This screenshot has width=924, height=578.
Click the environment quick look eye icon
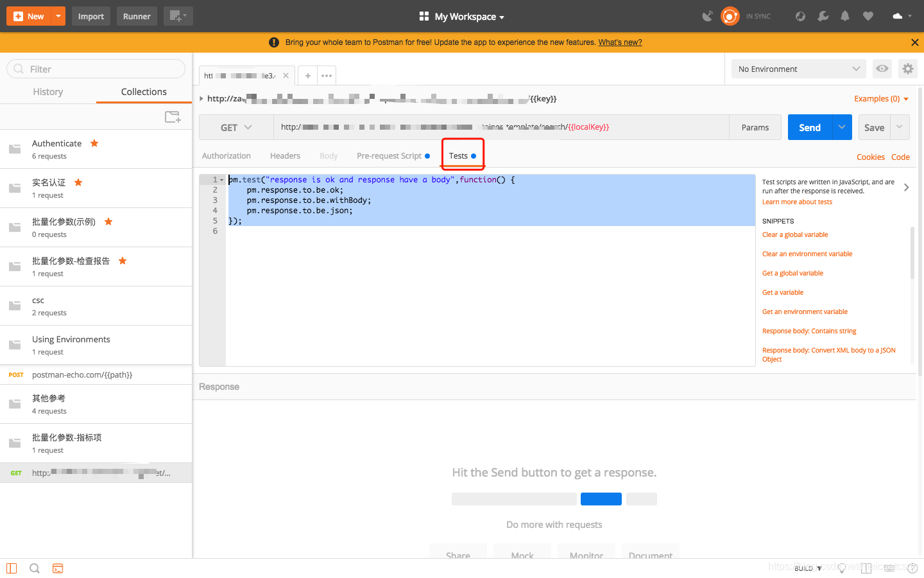click(x=882, y=69)
